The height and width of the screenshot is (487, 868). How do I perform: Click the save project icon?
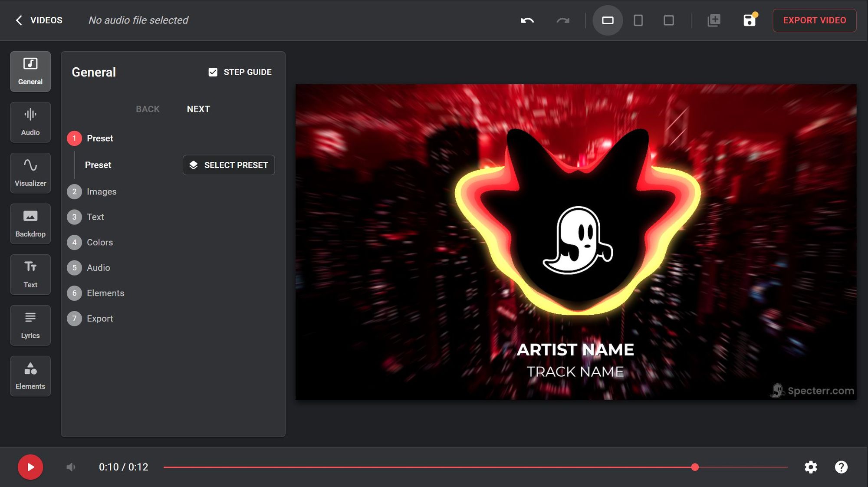(x=749, y=20)
